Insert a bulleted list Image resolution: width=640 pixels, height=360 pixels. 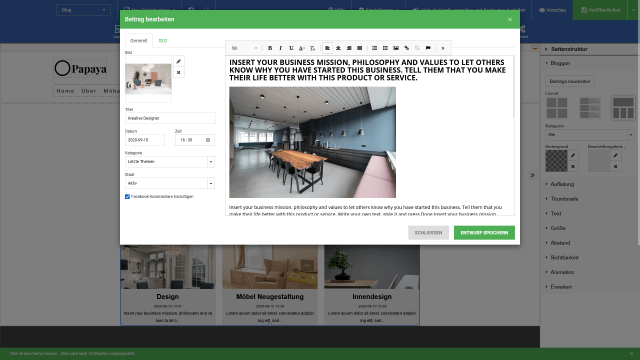[385, 48]
